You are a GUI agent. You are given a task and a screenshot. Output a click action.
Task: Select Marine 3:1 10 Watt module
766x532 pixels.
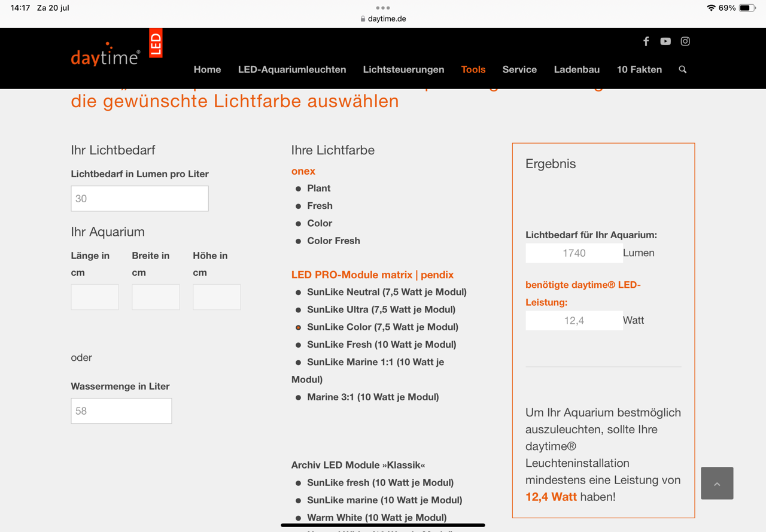coord(372,397)
